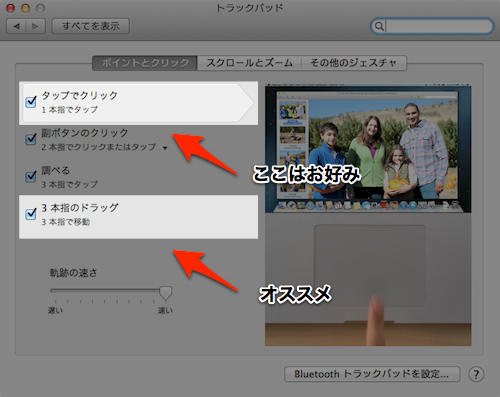Open Bluetooth トラックパッドを設定 button

tap(372, 374)
